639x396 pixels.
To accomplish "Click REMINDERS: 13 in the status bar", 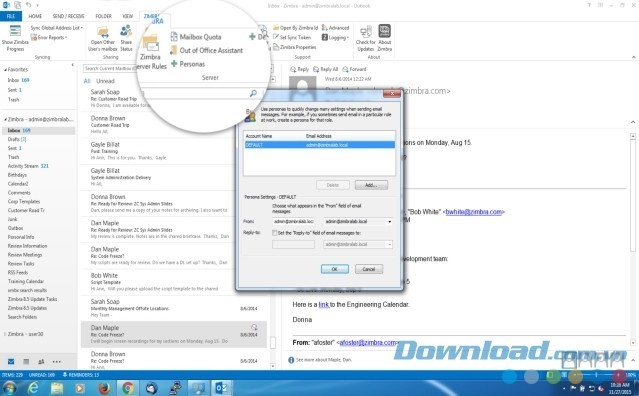I will click(81, 375).
